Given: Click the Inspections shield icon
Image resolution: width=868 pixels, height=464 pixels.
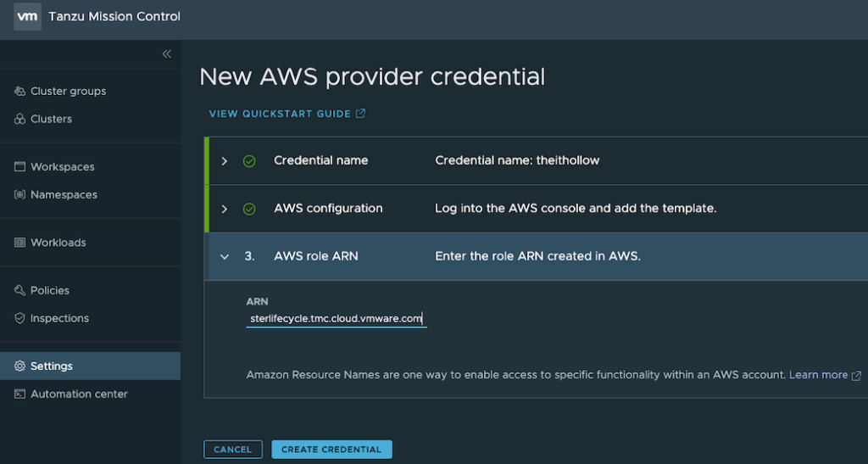Looking at the screenshot, I should click(x=20, y=319).
